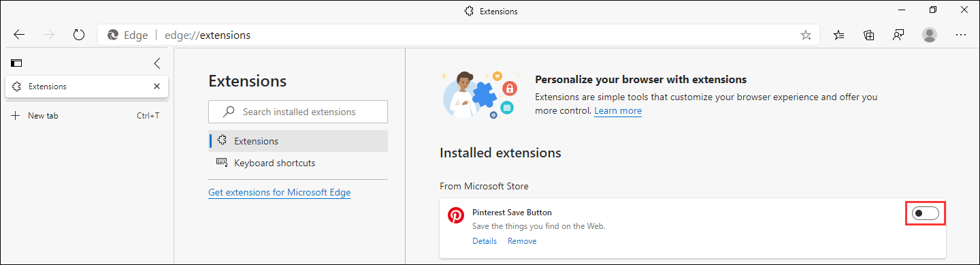The height and width of the screenshot is (265, 980).
Task: Open Get extensions for Microsoft Edge link
Action: (x=280, y=192)
